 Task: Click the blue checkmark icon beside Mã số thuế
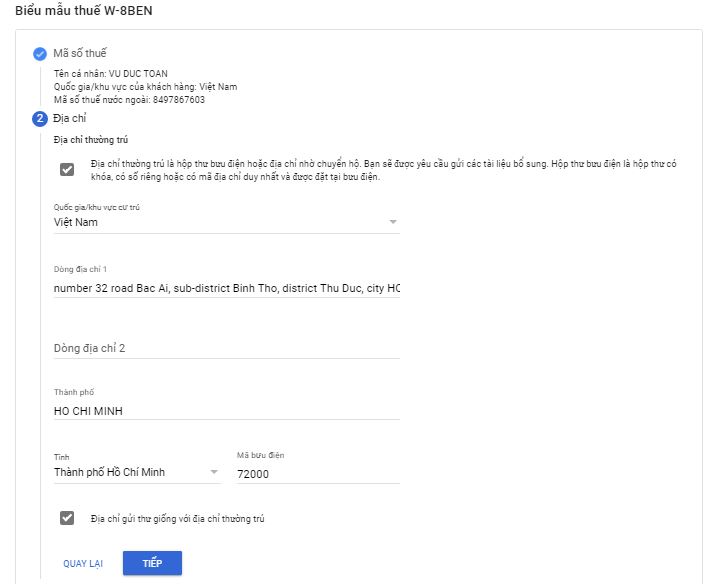coord(40,53)
